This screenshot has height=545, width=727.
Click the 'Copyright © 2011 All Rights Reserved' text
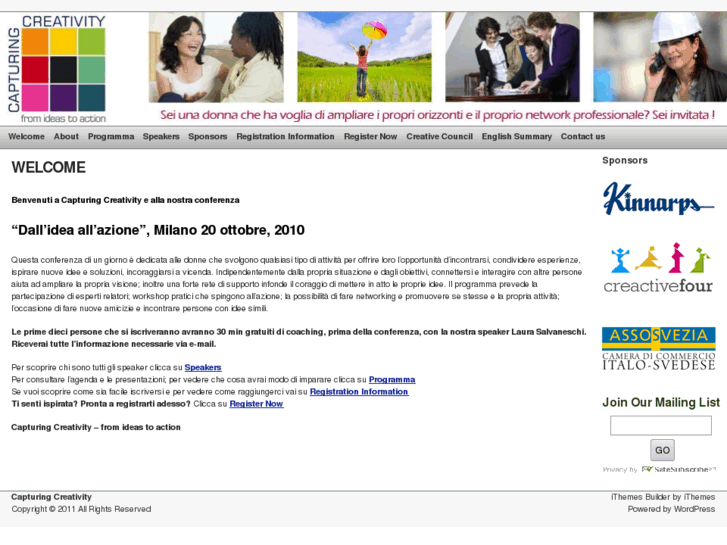tap(81, 509)
